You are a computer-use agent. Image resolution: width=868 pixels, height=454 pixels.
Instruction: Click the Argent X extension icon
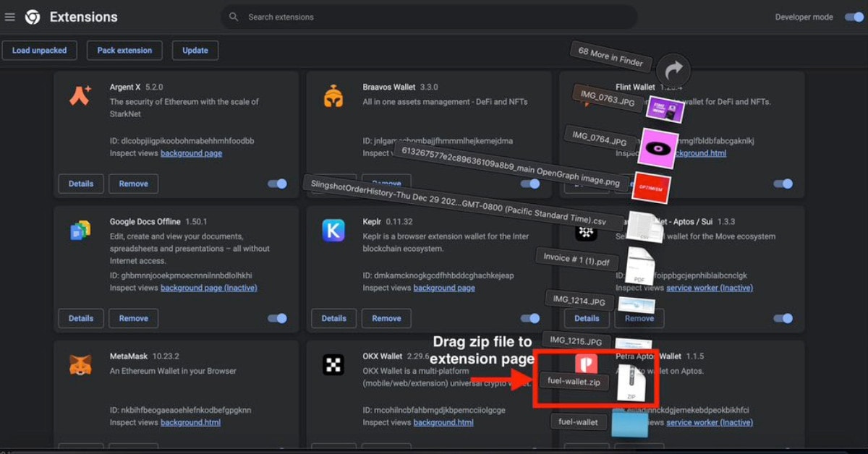[80, 95]
